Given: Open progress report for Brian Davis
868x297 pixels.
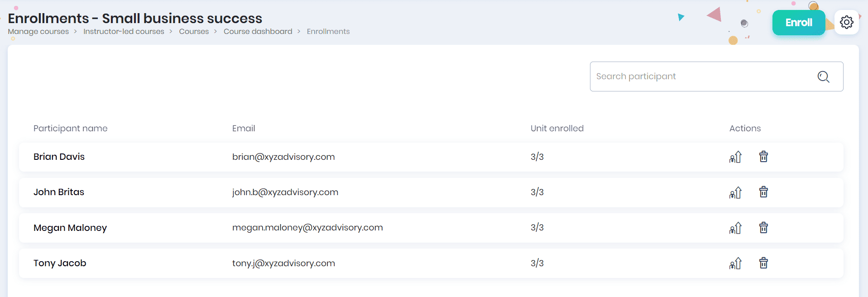Looking at the screenshot, I should 735,157.
